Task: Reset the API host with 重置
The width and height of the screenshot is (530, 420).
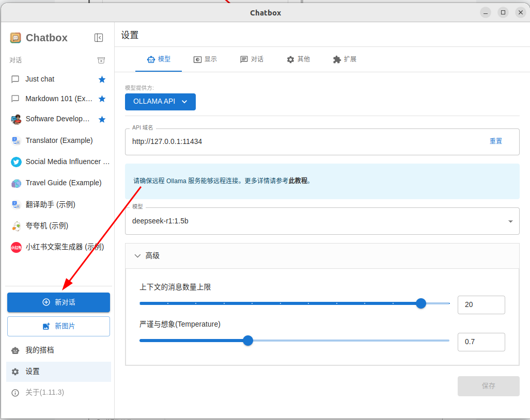Action: click(496, 141)
